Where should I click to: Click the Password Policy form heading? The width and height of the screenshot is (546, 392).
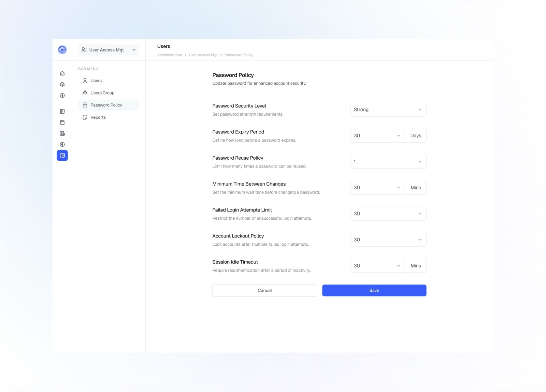point(233,75)
